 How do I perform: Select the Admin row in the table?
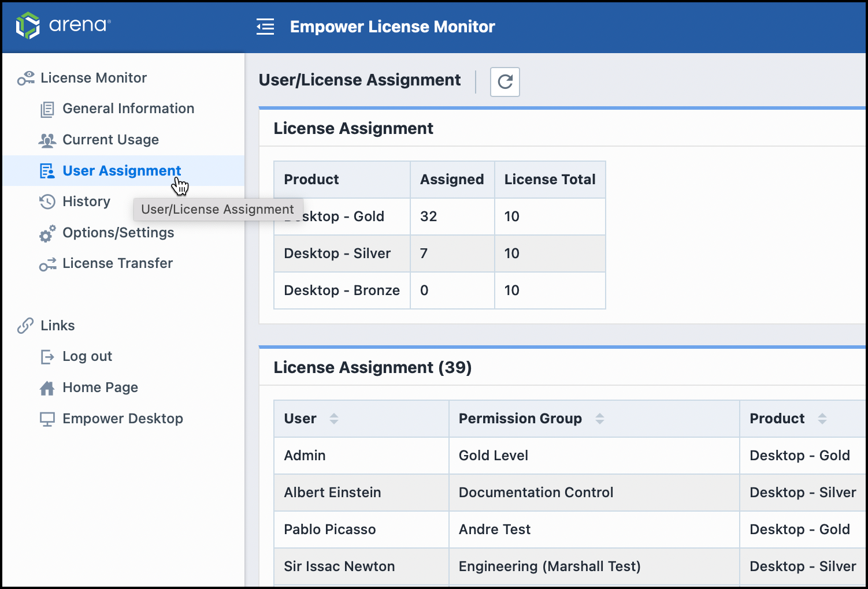[305, 456]
